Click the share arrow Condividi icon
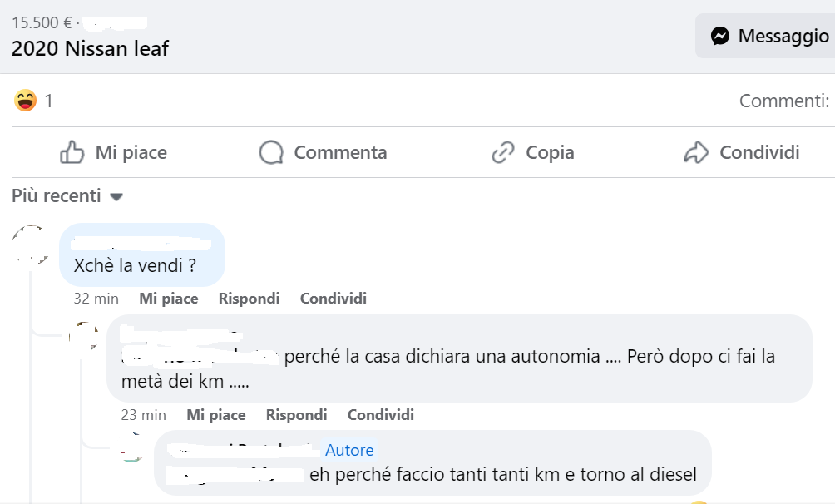The image size is (835, 504). click(695, 152)
